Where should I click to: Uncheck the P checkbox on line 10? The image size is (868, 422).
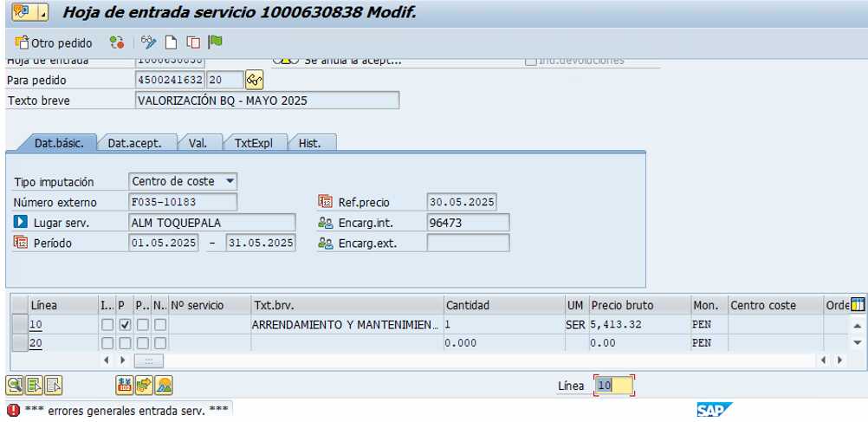click(x=125, y=324)
